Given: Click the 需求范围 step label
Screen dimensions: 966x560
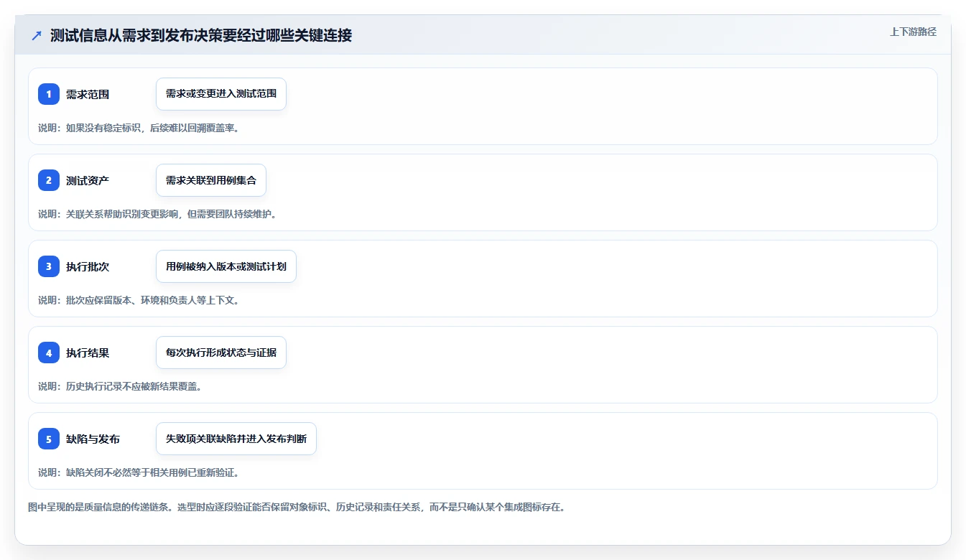Looking at the screenshot, I should coord(88,94).
